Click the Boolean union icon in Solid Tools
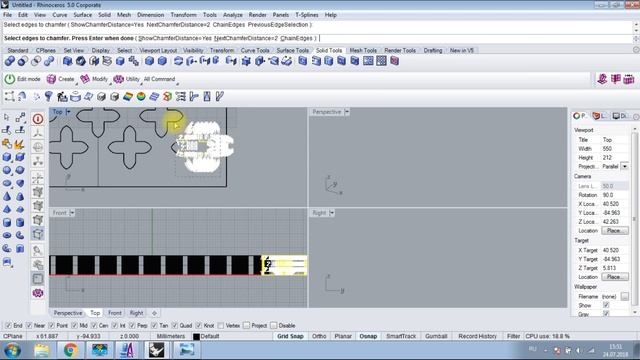 pyautogui.click(x=9, y=61)
